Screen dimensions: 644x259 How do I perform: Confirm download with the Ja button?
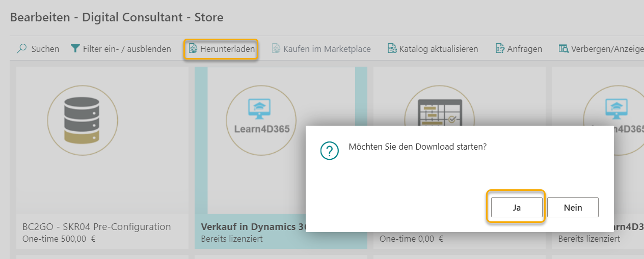pyautogui.click(x=516, y=208)
